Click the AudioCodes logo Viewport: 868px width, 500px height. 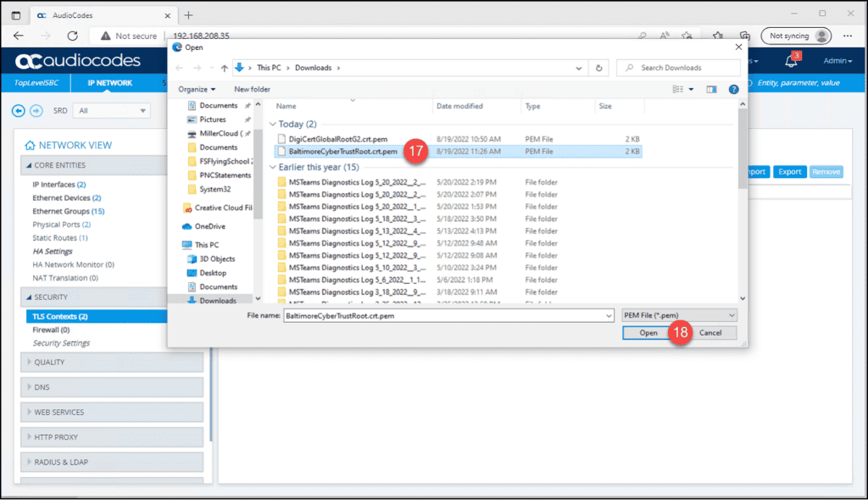[77, 60]
